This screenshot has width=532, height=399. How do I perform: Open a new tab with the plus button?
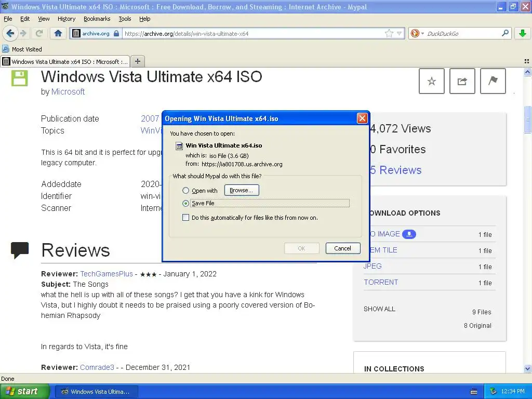[x=137, y=61]
